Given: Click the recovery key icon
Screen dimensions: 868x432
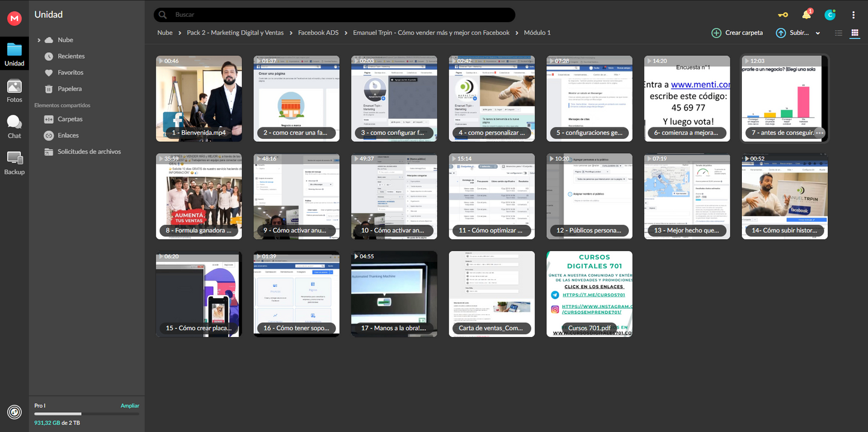Looking at the screenshot, I should pos(783,15).
